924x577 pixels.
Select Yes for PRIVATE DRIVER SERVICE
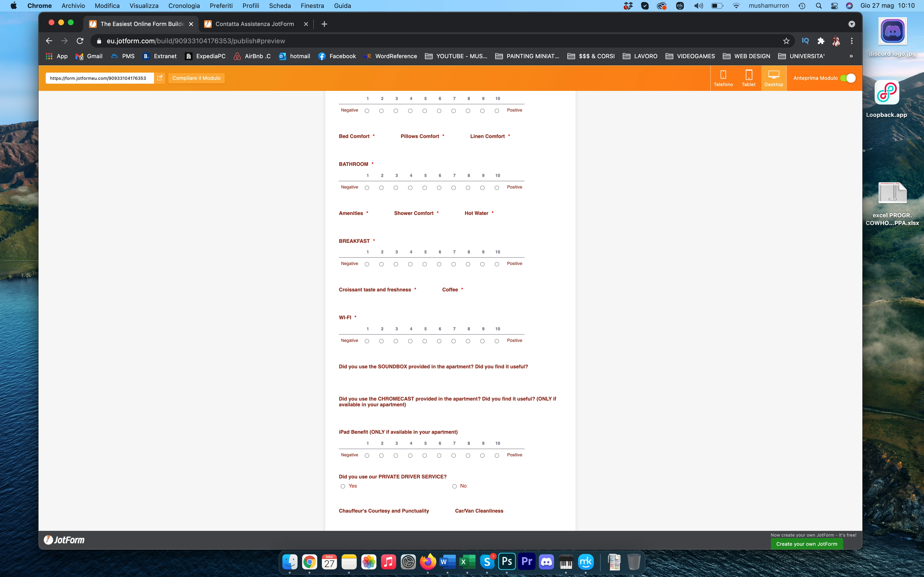click(342, 486)
